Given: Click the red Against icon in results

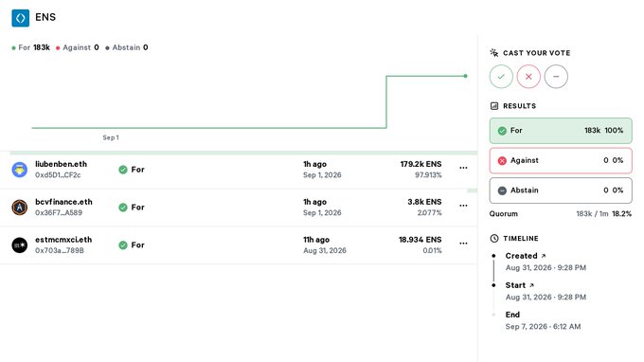Looking at the screenshot, I should pyautogui.click(x=502, y=161).
